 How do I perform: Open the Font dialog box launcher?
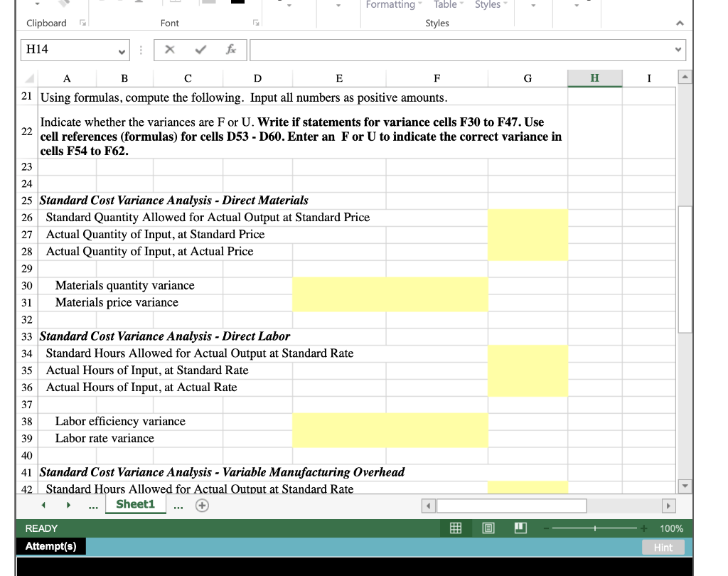[255, 23]
